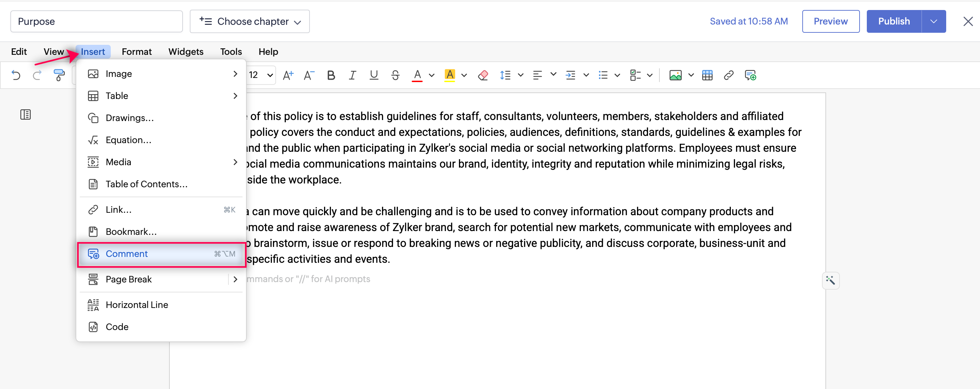Screen dimensions: 980x389
Task: Click the clear formatting eraser icon
Action: click(x=483, y=75)
